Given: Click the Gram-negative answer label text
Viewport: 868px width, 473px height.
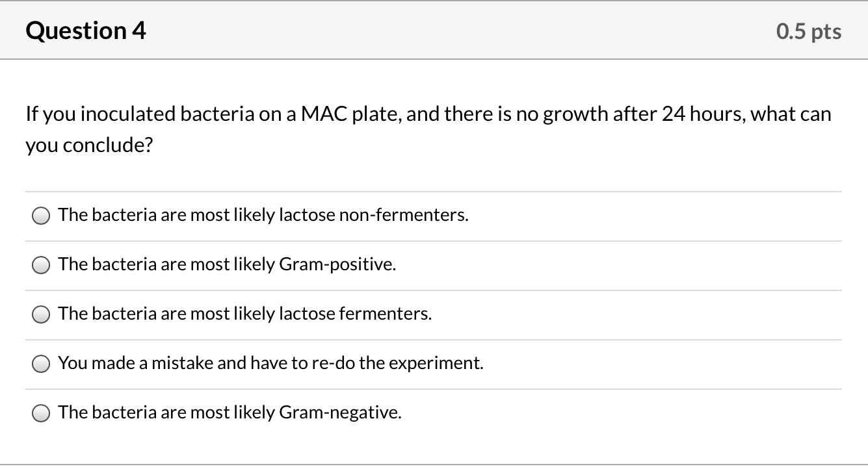Looking at the screenshot, I should (x=229, y=413).
